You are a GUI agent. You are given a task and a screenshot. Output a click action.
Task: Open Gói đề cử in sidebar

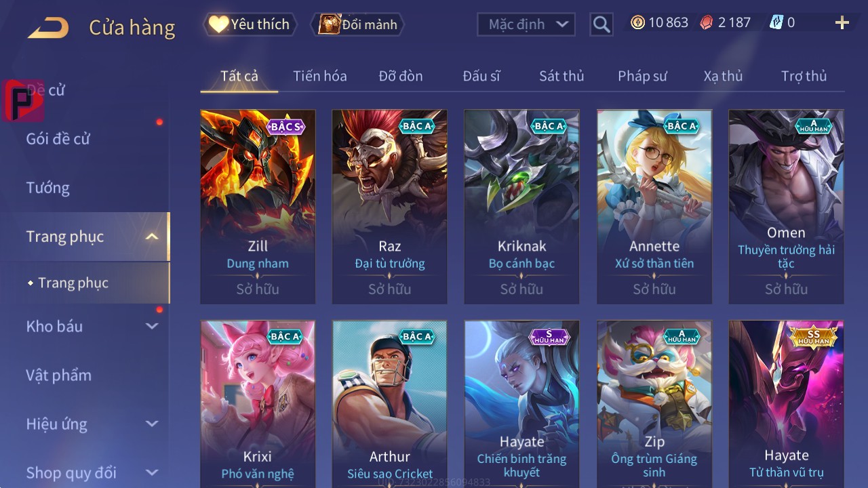point(58,139)
